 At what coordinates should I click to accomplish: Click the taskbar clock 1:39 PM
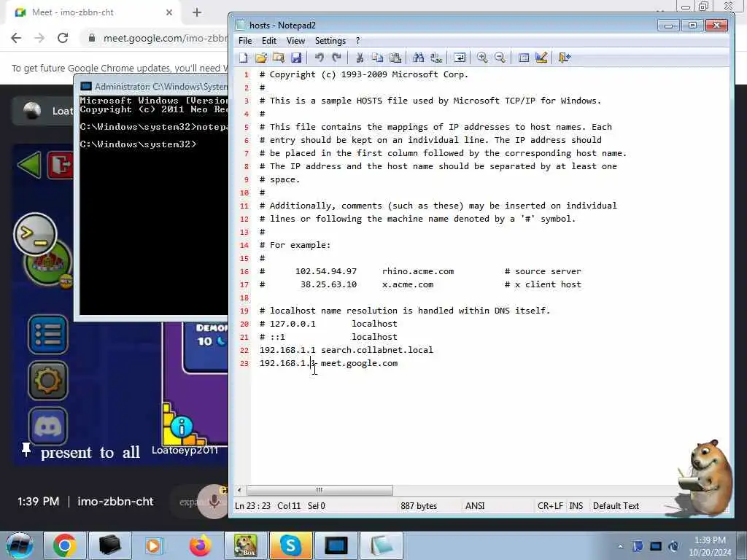click(710, 546)
